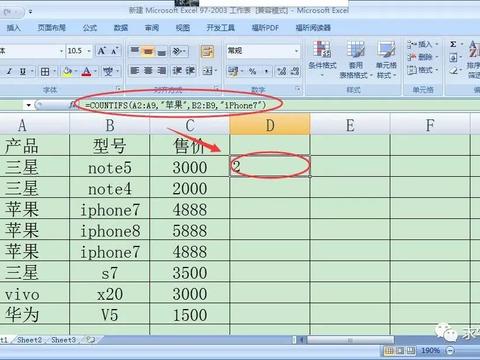This screenshot has width=480, height=360.
Task: Switch to Page Layout view in status bar
Action: pyautogui.click(x=400, y=351)
